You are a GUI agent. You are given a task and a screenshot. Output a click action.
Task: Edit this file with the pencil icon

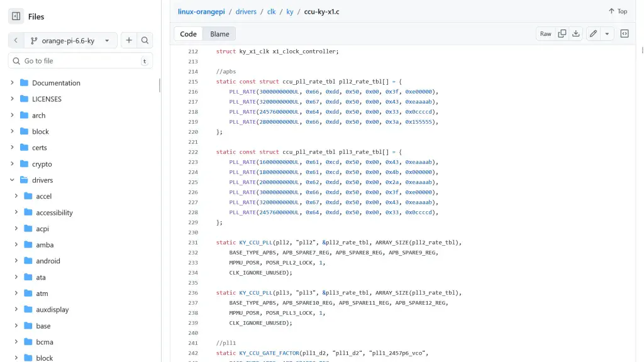(593, 34)
